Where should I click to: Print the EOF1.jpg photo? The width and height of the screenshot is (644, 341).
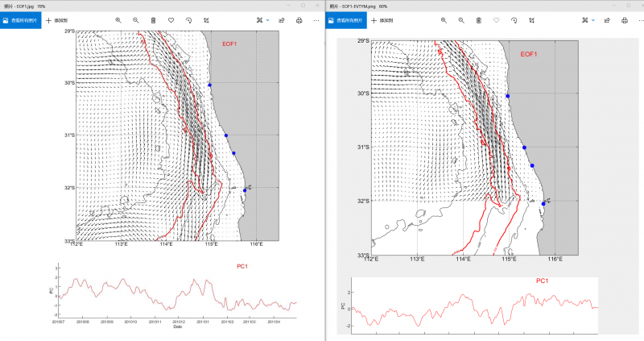point(299,19)
